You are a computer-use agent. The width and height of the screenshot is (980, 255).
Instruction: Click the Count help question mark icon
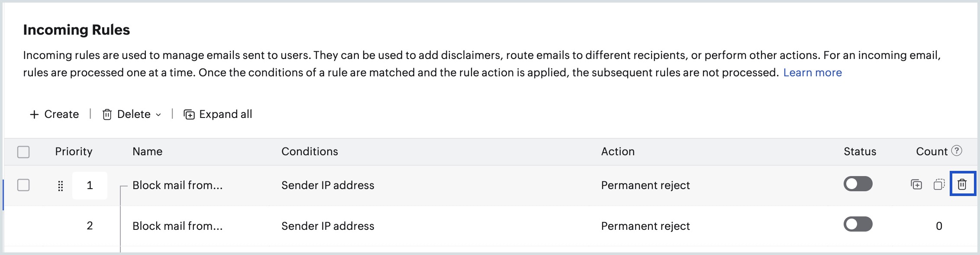point(957,150)
